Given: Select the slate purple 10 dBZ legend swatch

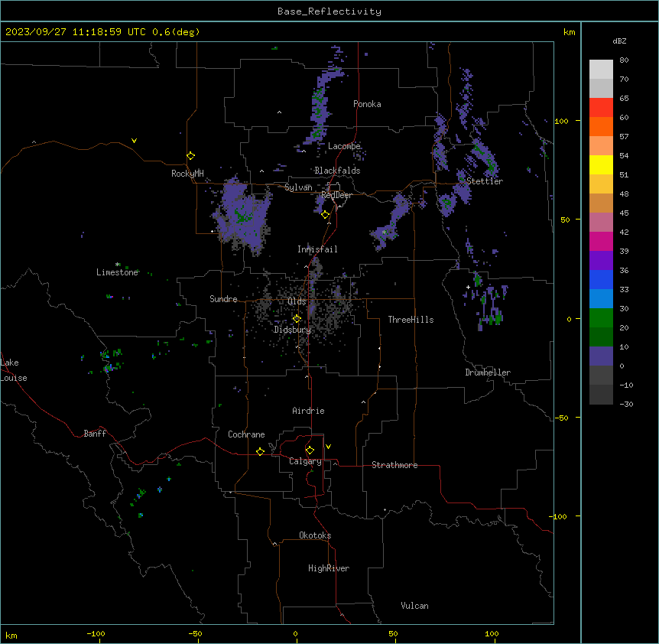Looking at the screenshot, I should tap(601, 356).
